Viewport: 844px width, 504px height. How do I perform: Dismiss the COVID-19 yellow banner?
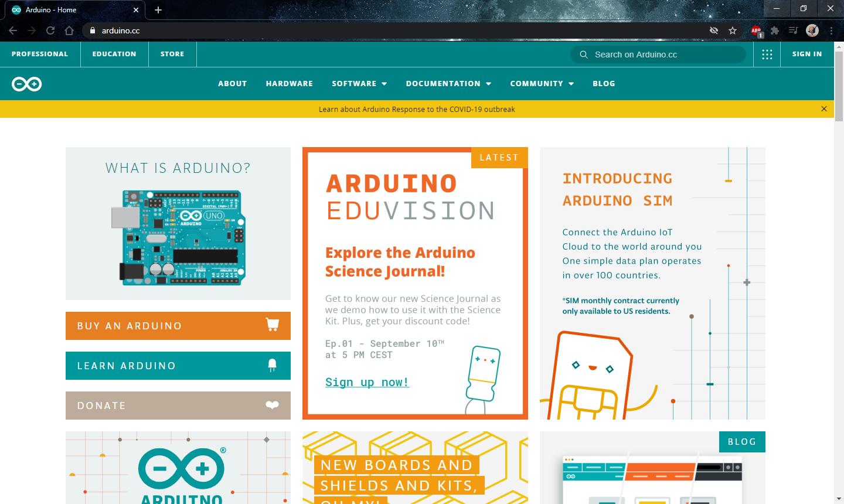coord(824,109)
